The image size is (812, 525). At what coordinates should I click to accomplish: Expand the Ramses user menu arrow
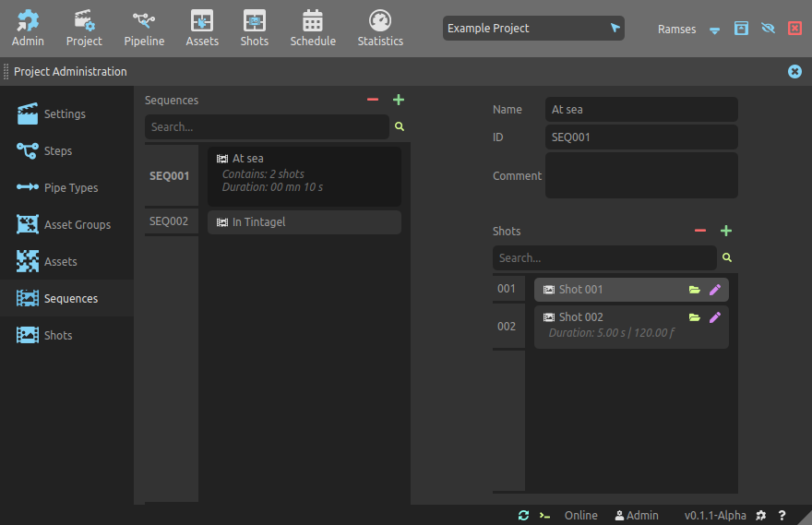pyautogui.click(x=715, y=30)
